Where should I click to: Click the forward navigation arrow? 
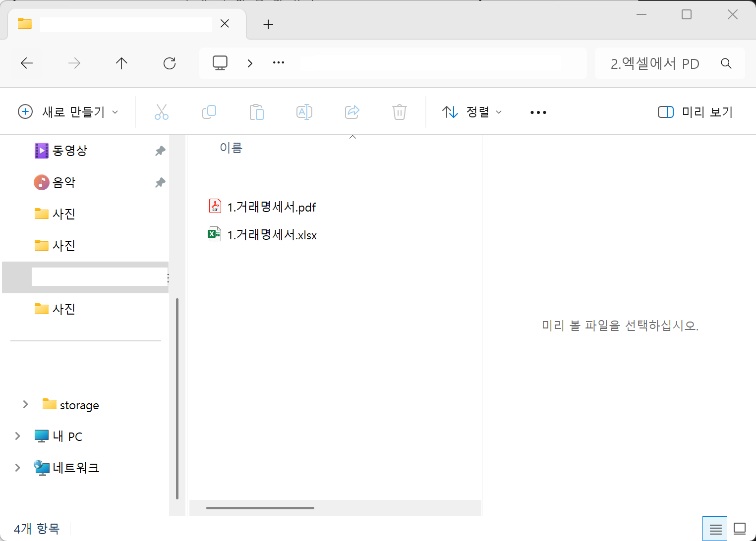74,63
